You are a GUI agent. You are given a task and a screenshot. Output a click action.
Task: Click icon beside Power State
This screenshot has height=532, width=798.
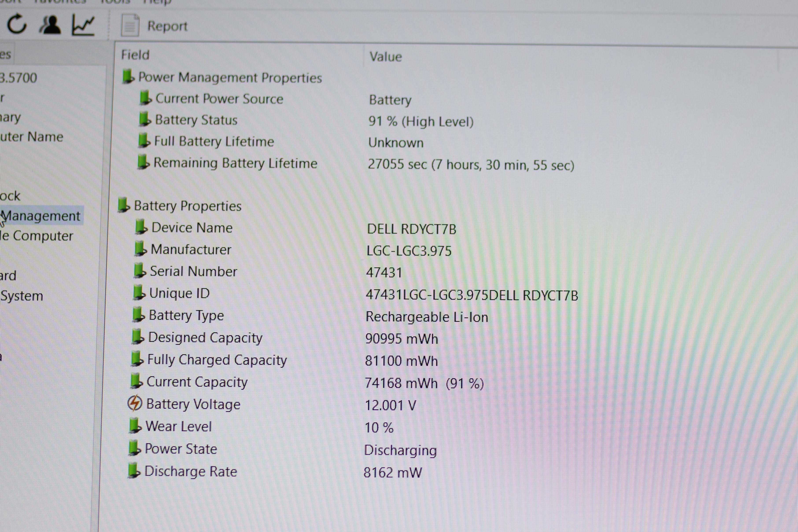click(x=134, y=448)
